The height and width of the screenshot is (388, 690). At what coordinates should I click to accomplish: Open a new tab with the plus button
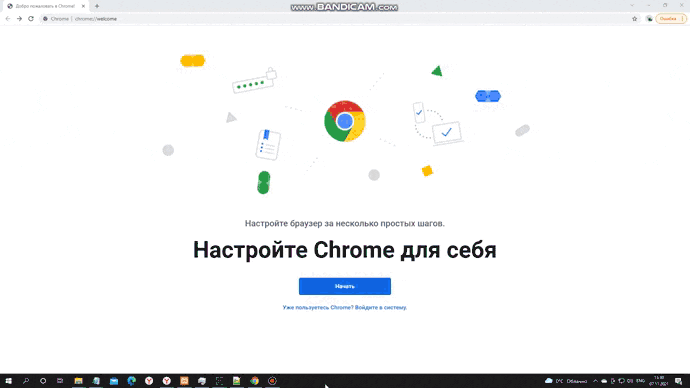(x=97, y=6)
